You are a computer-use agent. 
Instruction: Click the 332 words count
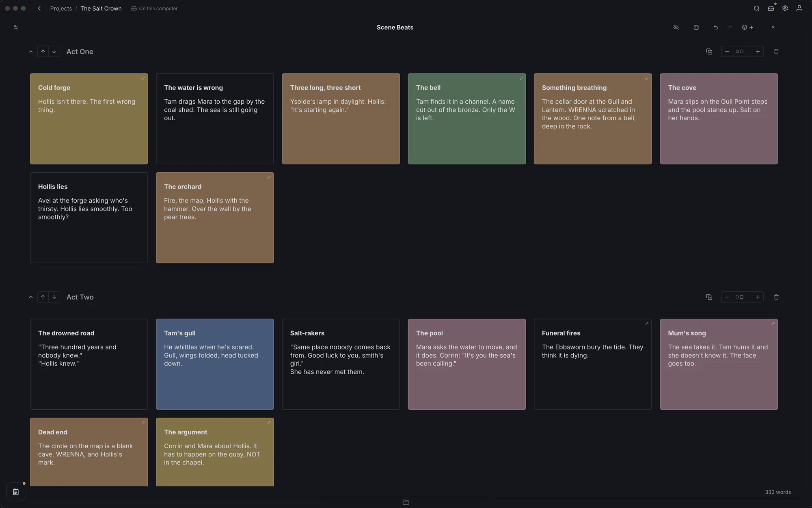[x=778, y=492]
